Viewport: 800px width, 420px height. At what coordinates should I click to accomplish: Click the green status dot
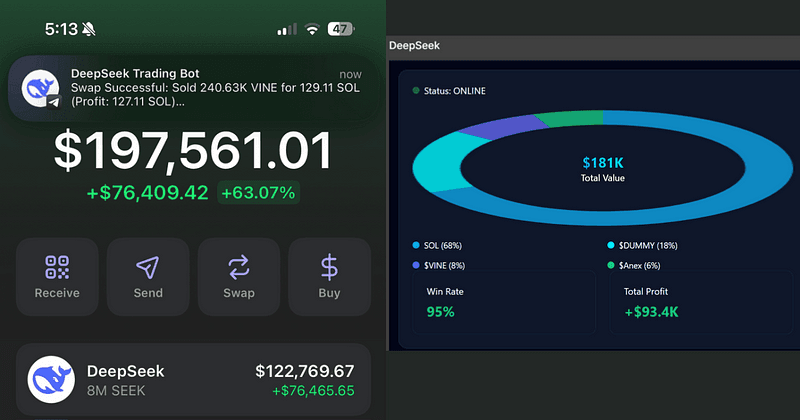[x=416, y=91]
